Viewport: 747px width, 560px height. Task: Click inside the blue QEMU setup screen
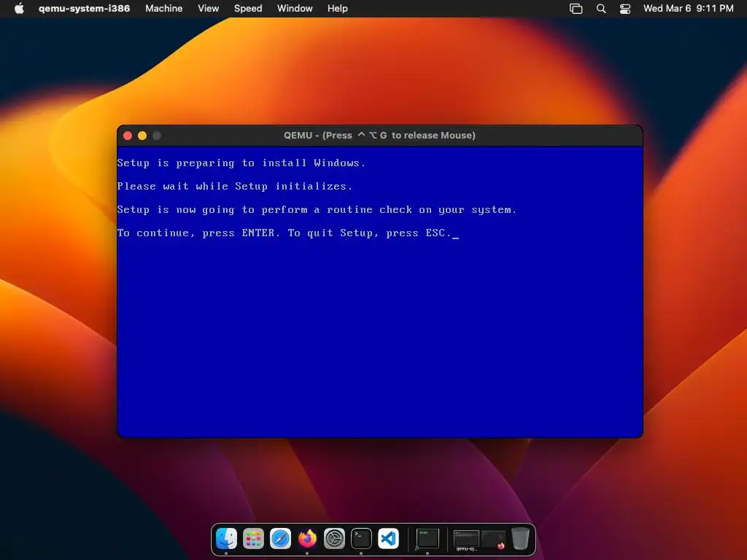(379, 292)
